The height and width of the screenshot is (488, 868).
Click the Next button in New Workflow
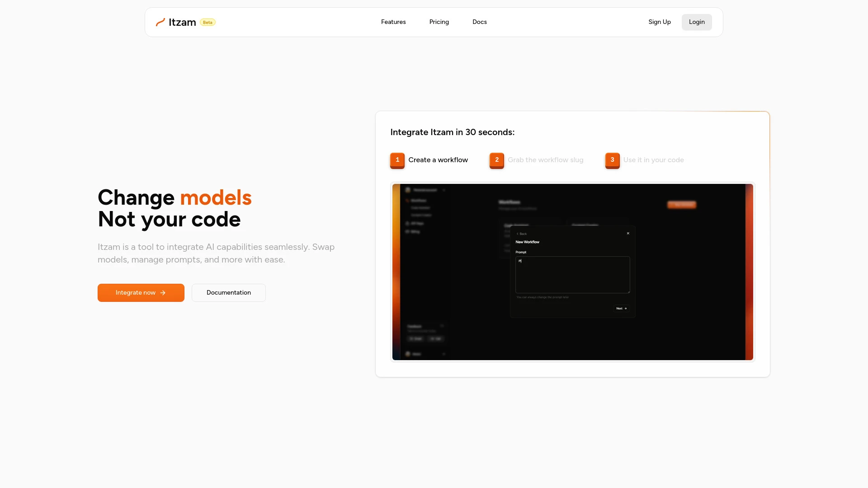(x=621, y=308)
